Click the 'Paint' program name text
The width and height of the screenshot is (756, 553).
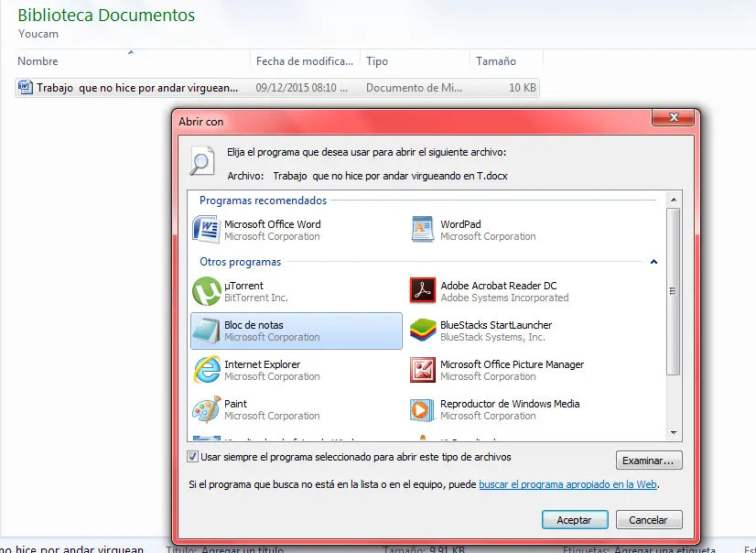click(235, 404)
